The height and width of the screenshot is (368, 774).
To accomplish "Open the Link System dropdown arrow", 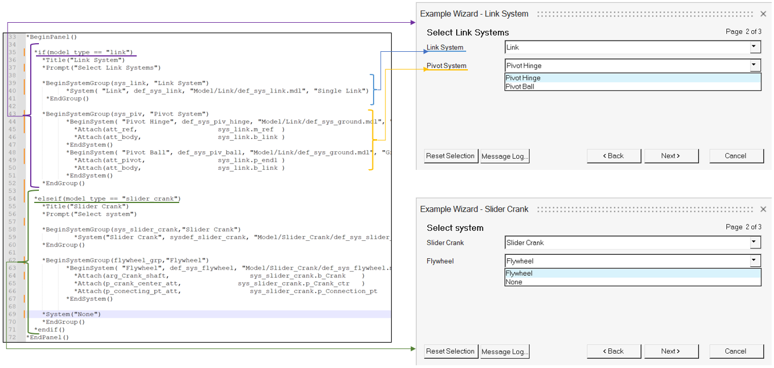I will 754,47.
